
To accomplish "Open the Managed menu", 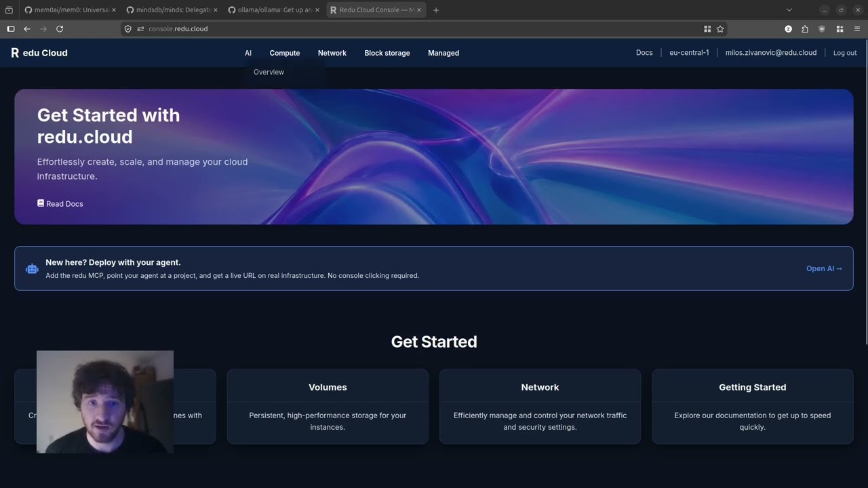I will [x=443, y=53].
